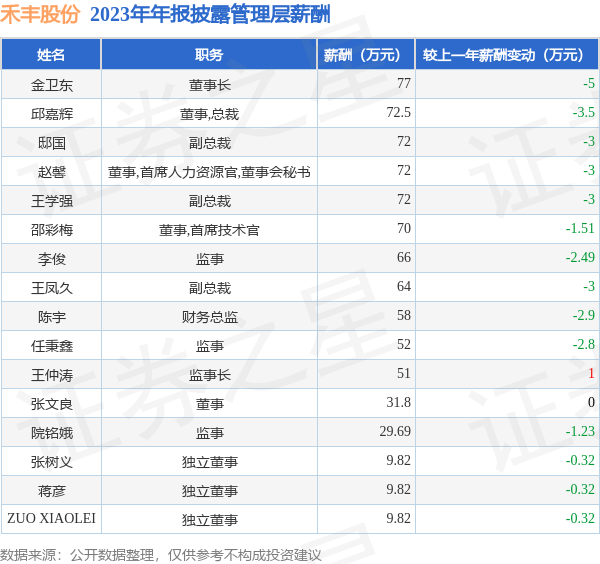Image resolution: width=600 pixels, height=564 pixels.
Task: Click the salary value 64
Action: 404,286
